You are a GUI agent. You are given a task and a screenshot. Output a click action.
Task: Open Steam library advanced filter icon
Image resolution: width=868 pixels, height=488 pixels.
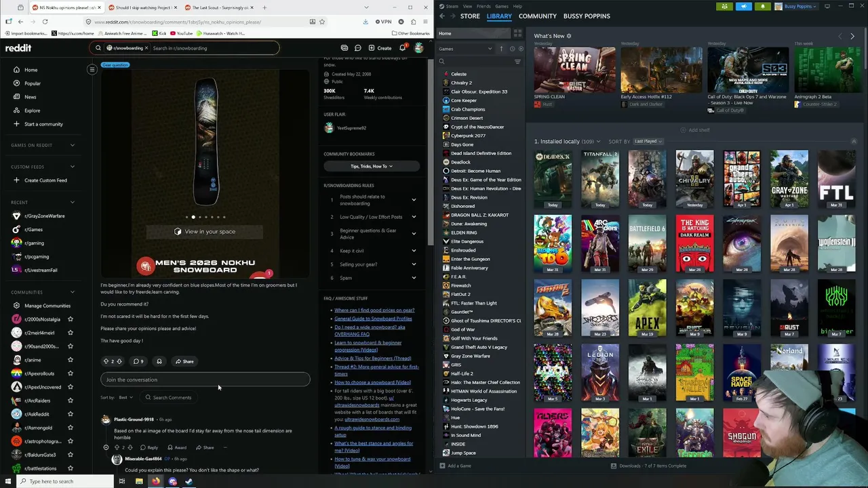[x=517, y=62]
